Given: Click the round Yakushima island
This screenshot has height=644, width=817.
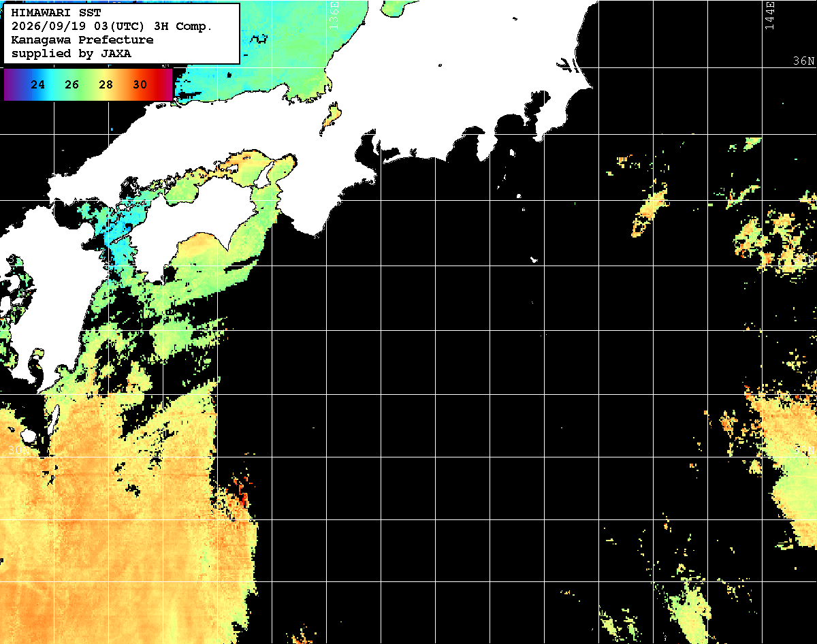Looking at the screenshot, I should [29, 435].
